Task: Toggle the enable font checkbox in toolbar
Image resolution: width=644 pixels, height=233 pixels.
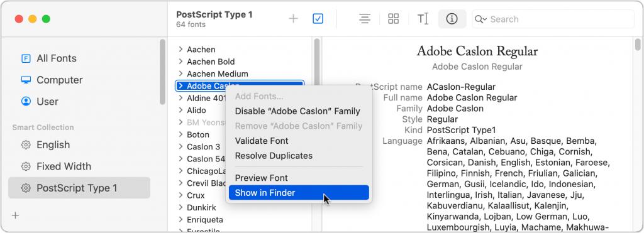Action: point(318,19)
